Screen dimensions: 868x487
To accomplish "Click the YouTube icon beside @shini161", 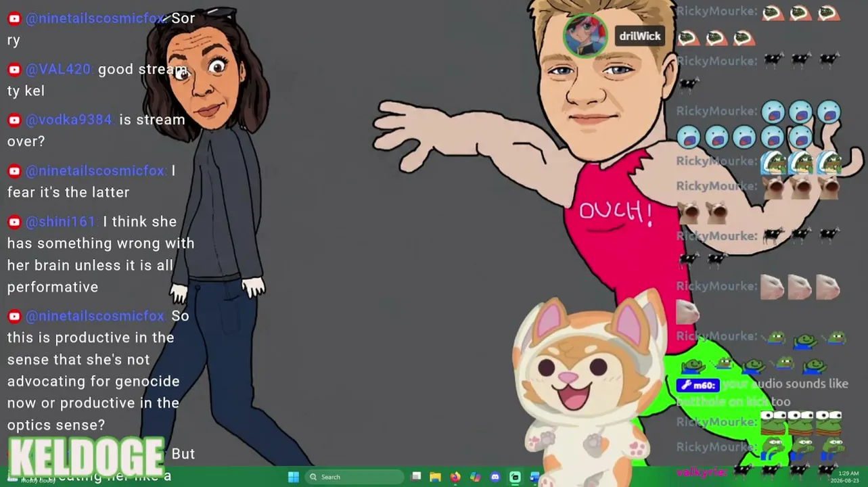I will pos(14,222).
